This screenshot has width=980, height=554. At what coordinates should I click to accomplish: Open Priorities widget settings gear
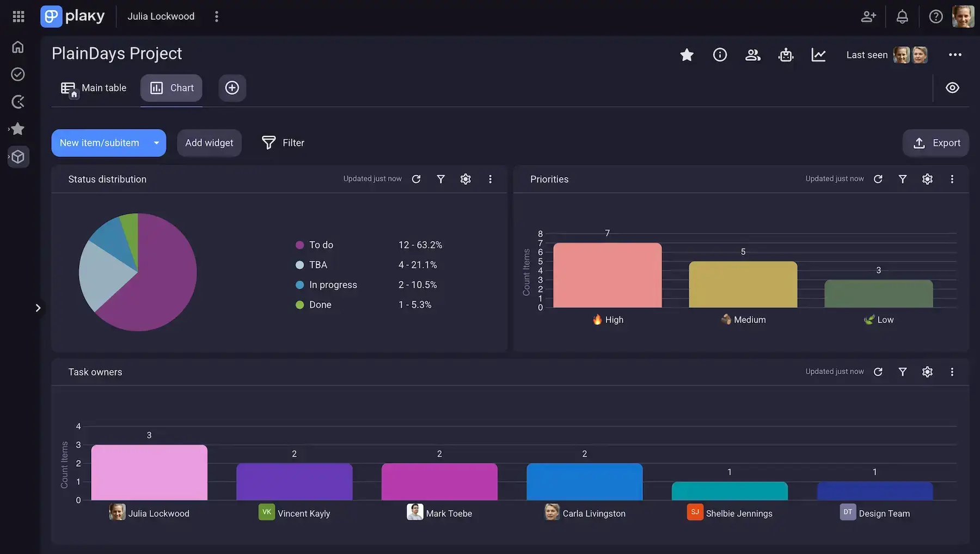point(927,179)
